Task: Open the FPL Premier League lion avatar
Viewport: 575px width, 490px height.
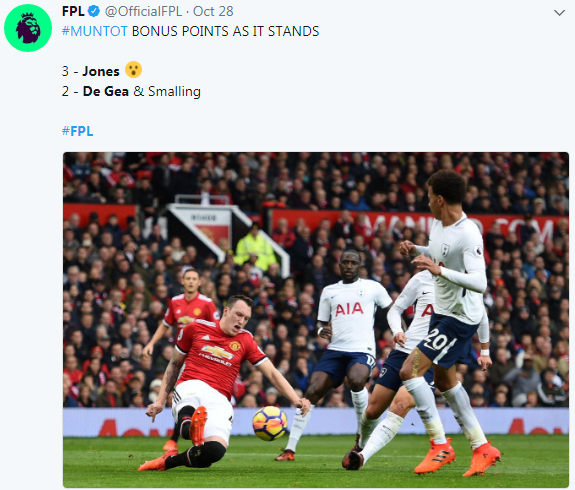Action: (x=28, y=28)
